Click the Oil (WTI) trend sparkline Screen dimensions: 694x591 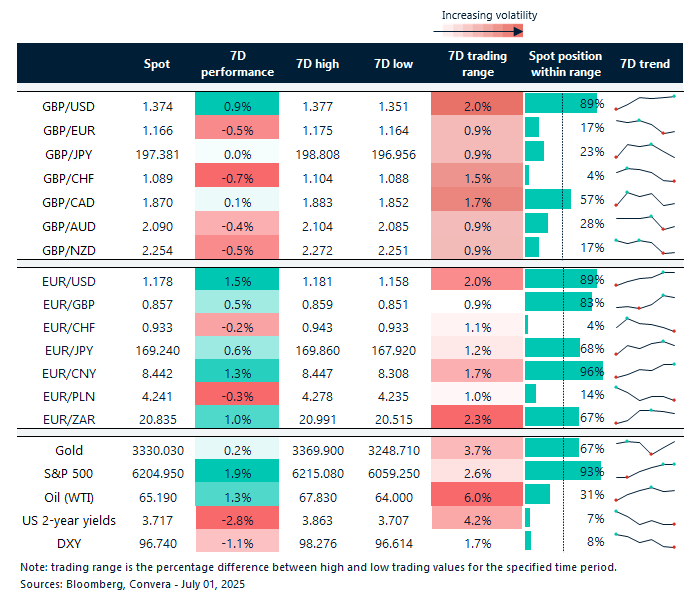[645, 494]
